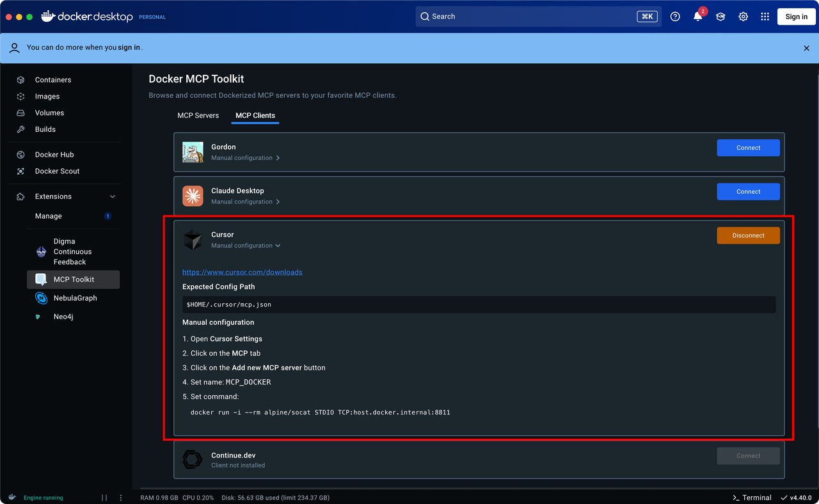
Task: Click Engine running status text
Action: coord(44,498)
